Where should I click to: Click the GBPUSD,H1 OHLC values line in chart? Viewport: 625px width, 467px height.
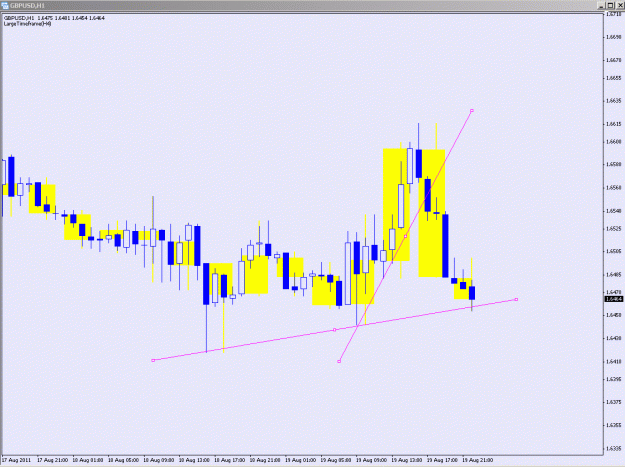click(54, 18)
